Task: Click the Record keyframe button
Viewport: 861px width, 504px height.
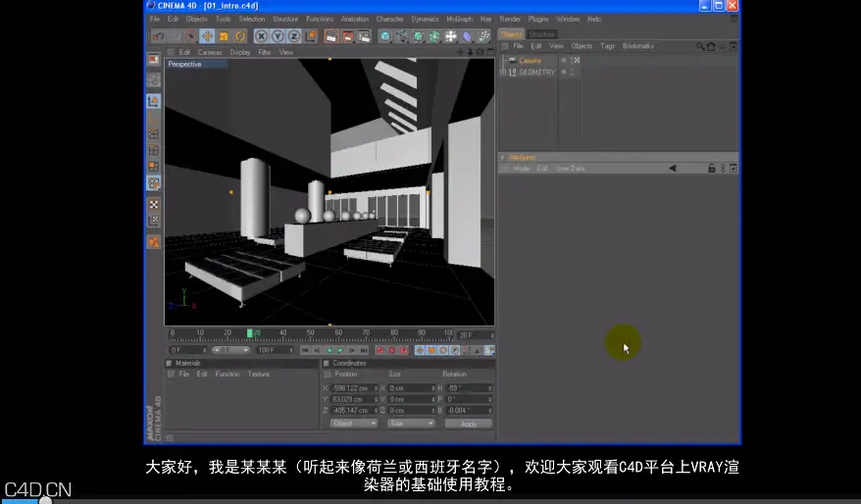Action: coord(380,350)
